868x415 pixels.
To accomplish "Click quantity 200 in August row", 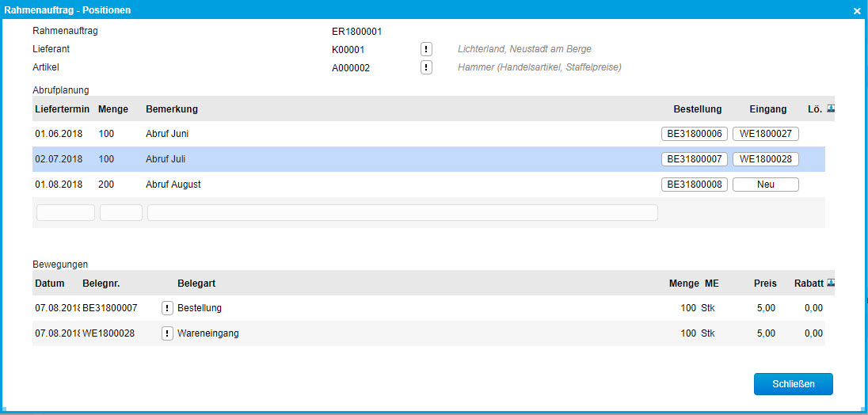I will 106,185.
